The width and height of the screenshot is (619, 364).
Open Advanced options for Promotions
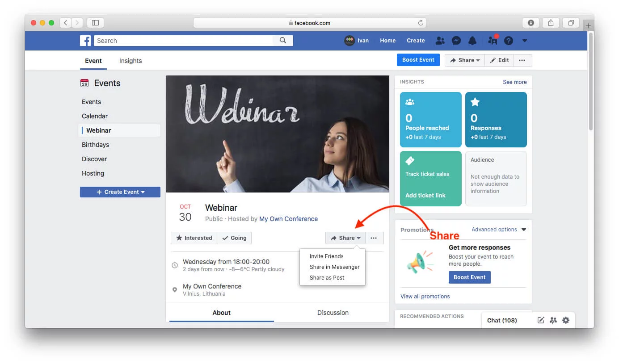click(x=495, y=229)
